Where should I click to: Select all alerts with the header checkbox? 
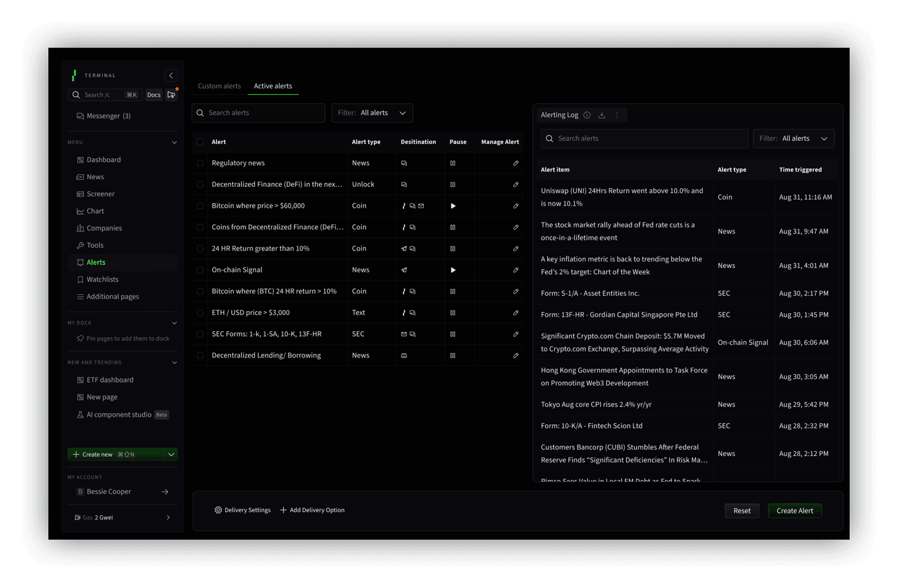coord(200,142)
